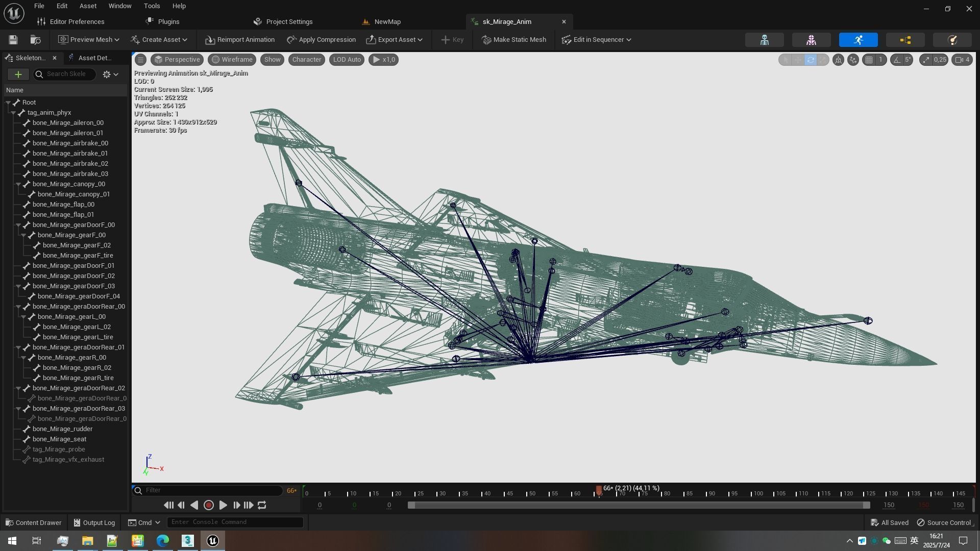
Task: Toggle scale snapping on or off
Action: [x=926, y=60]
